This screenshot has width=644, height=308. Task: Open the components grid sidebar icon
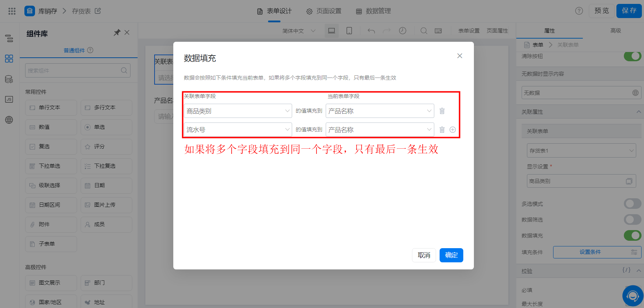click(x=9, y=58)
